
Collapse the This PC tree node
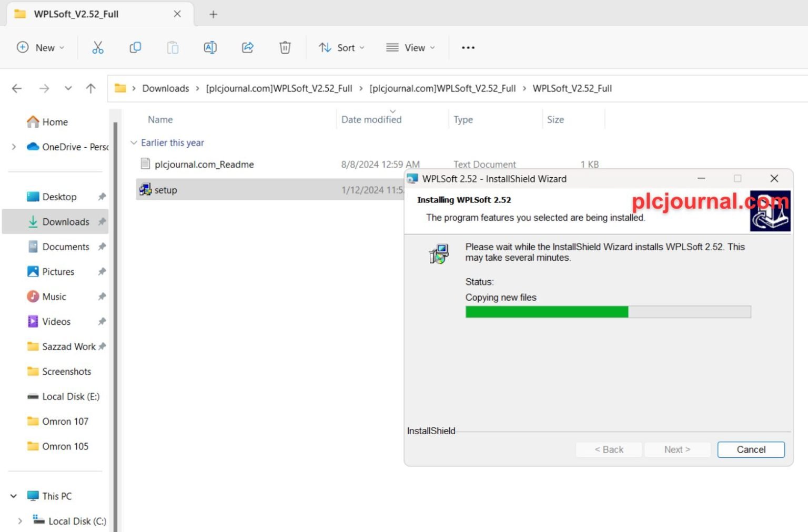14,496
